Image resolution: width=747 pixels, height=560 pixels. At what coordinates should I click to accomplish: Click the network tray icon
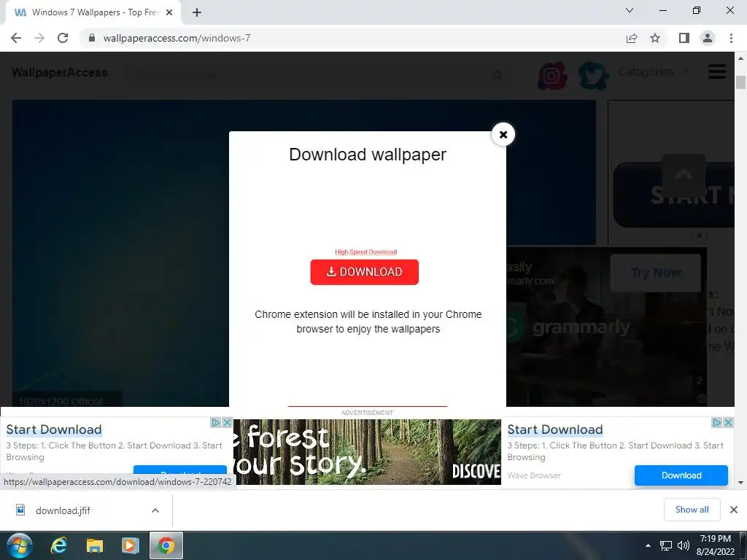point(665,545)
